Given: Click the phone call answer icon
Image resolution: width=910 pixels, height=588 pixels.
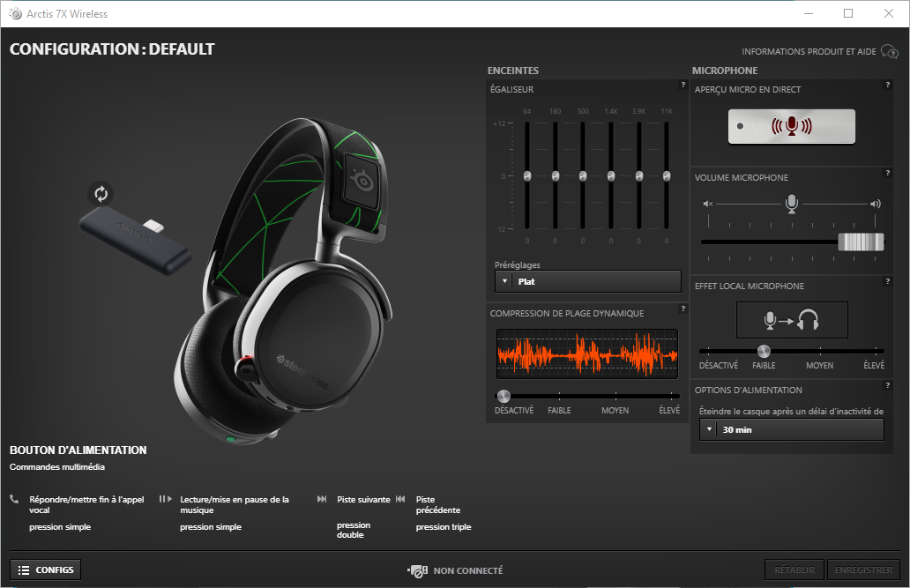Looking at the screenshot, I should 14,499.
